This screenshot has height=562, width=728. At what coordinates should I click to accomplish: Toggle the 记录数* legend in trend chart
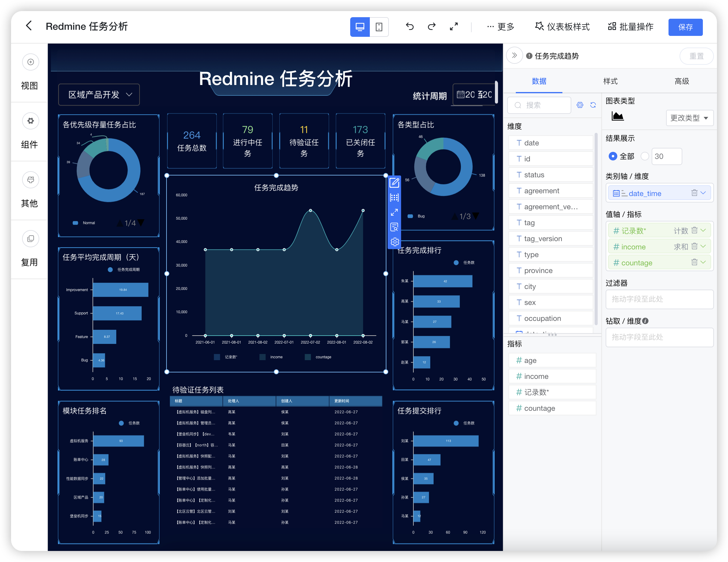coord(225,357)
